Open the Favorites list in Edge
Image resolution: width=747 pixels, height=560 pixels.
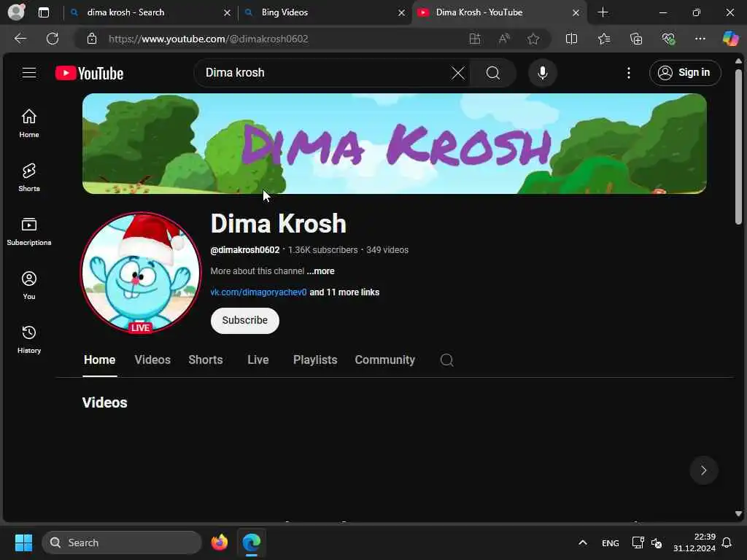click(604, 39)
